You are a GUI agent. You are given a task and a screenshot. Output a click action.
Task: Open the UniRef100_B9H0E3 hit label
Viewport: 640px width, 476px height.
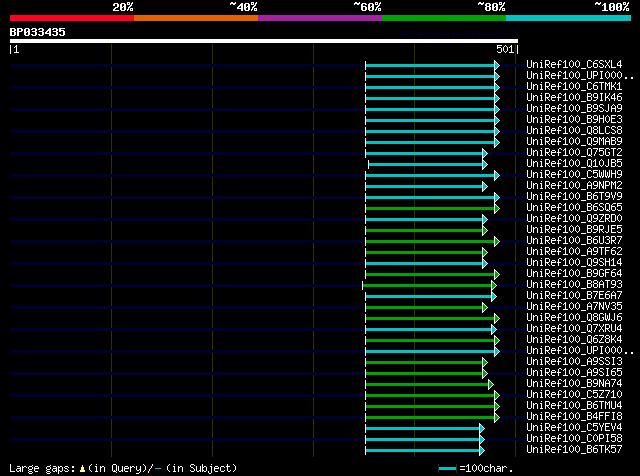coord(574,120)
